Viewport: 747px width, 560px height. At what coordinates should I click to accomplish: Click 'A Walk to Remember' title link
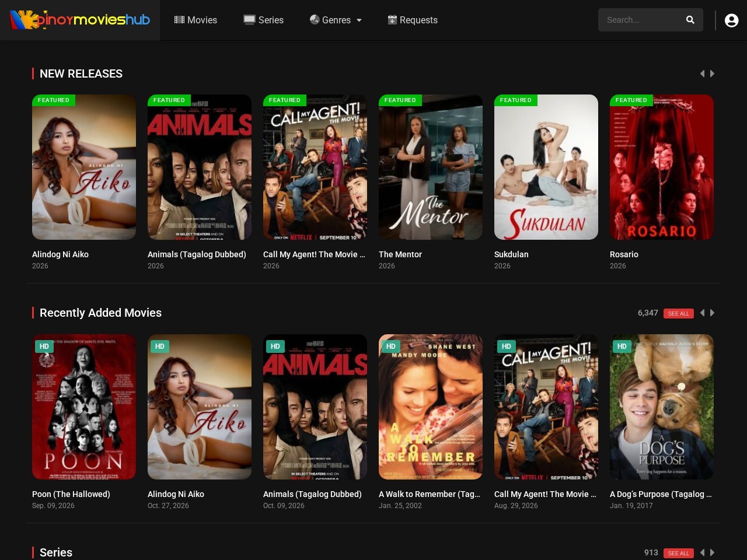[x=430, y=494]
